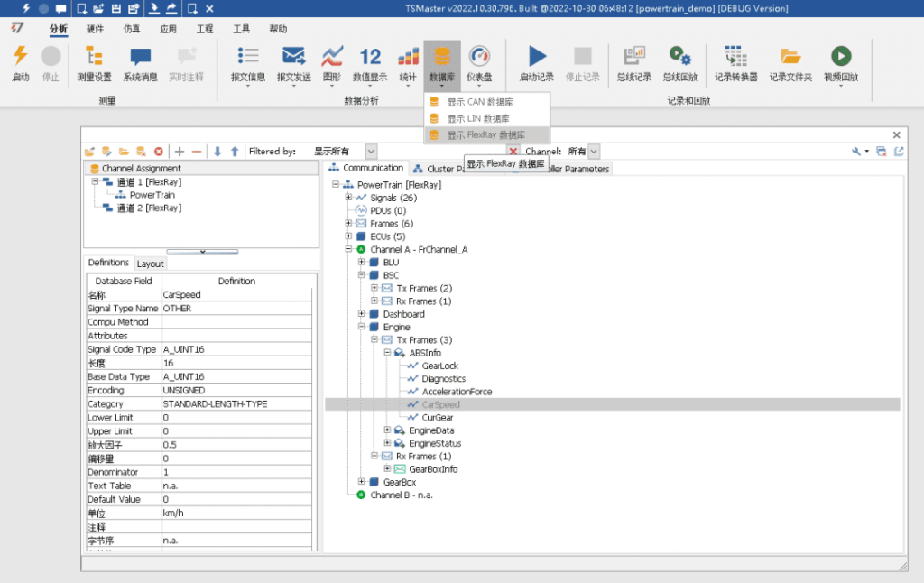Open 总线记录 bus logging

pos(634,62)
